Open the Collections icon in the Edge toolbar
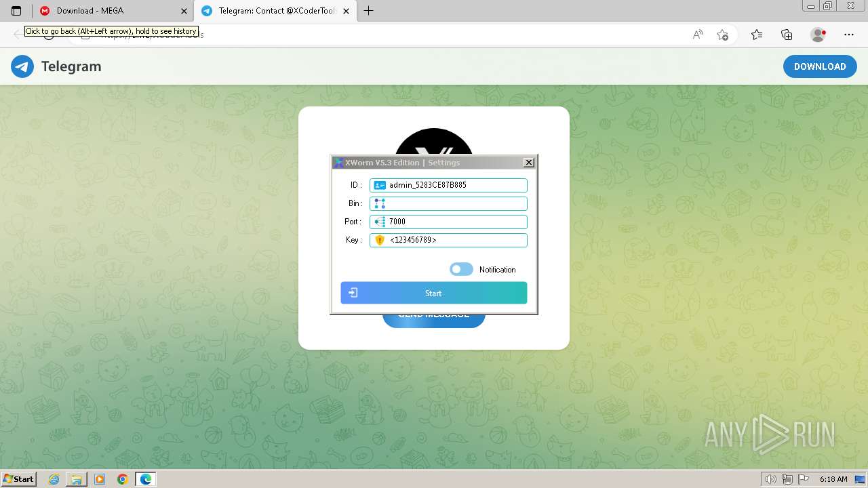 pos(787,35)
